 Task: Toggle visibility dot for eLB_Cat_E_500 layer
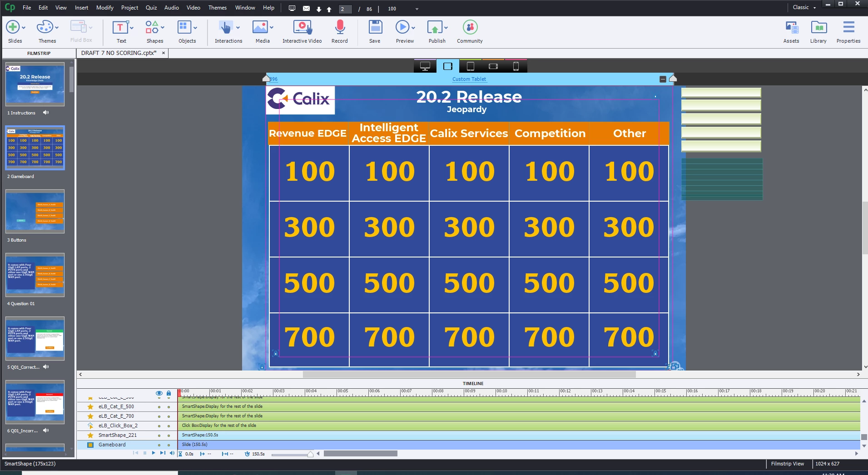click(x=159, y=407)
